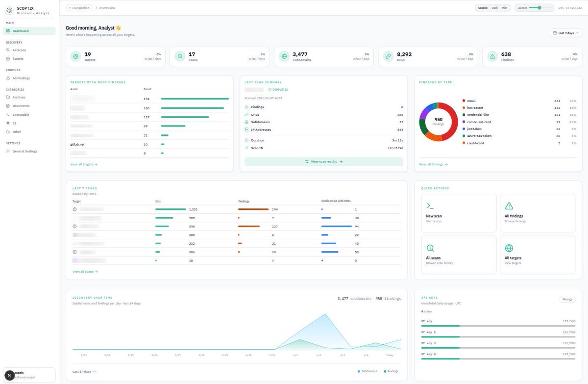588x384 pixels.
Task: Toggle the Live pipeline status pill
Action: pyautogui.click(x=78, y=8)
